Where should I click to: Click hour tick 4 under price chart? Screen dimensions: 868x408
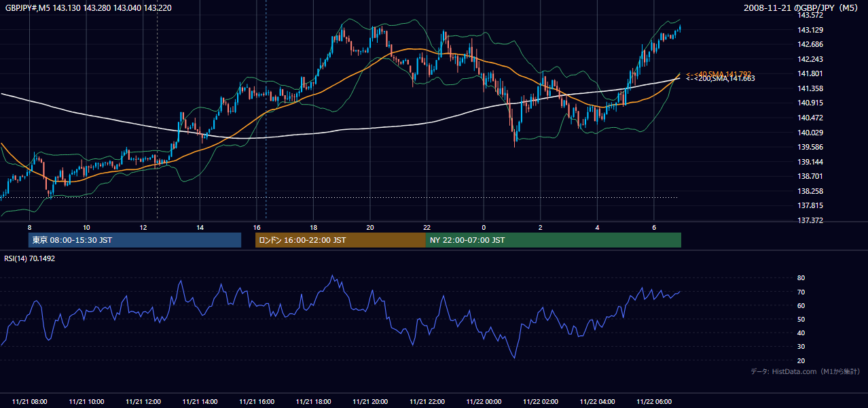tap(597, 227)
